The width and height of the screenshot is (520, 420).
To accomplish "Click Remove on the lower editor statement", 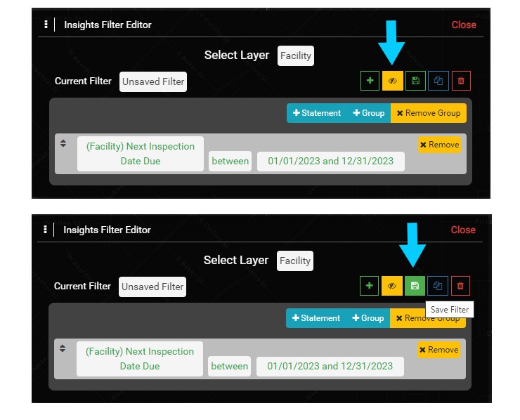I will [438, 350].
